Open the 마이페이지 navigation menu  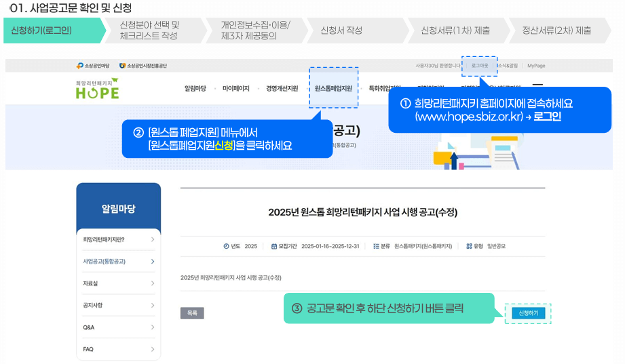pos(236,88)
